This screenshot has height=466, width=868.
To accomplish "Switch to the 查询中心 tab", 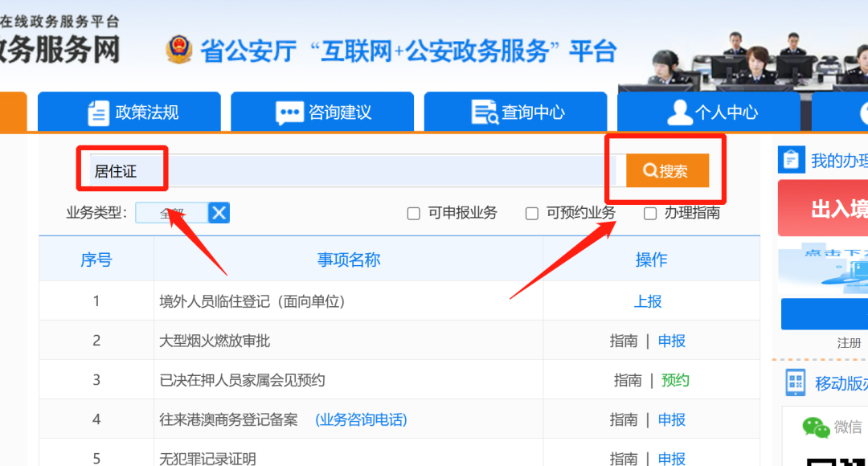I will tap(515, 112).
